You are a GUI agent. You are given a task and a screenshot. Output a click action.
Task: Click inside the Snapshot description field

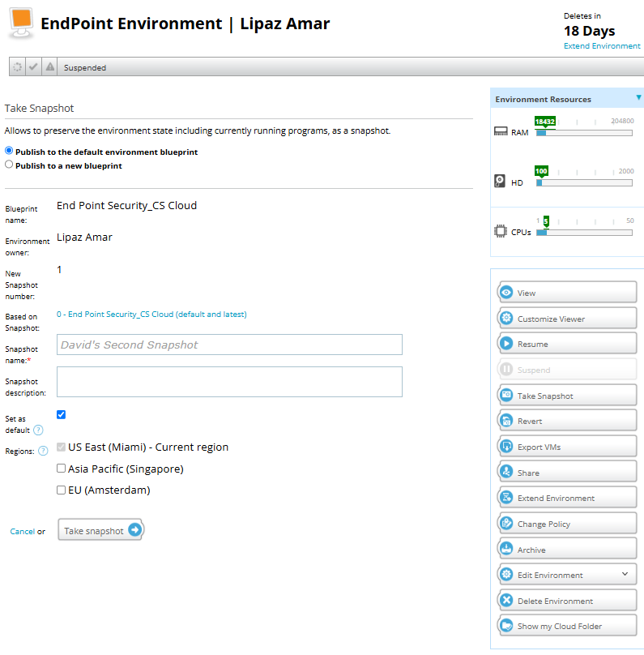point(228,381)
